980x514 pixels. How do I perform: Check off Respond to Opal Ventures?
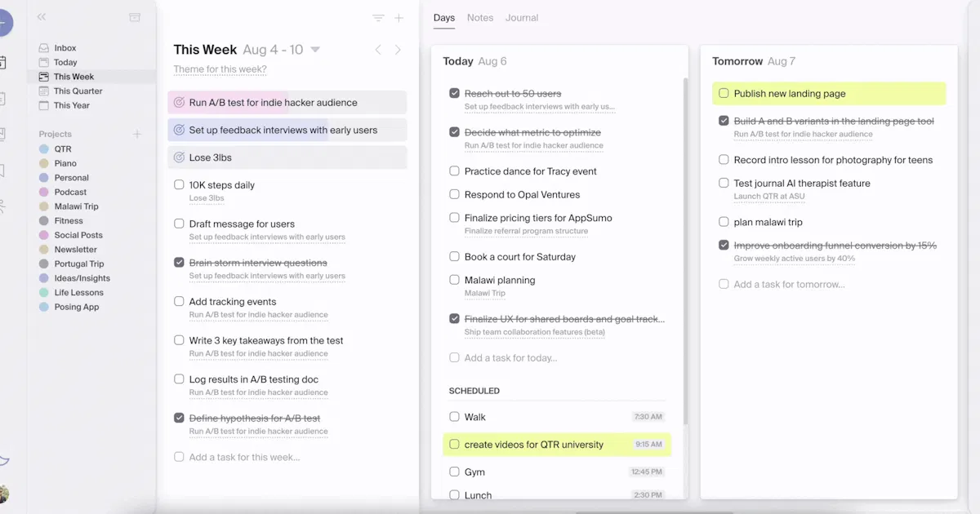click(x=454, y=195)
